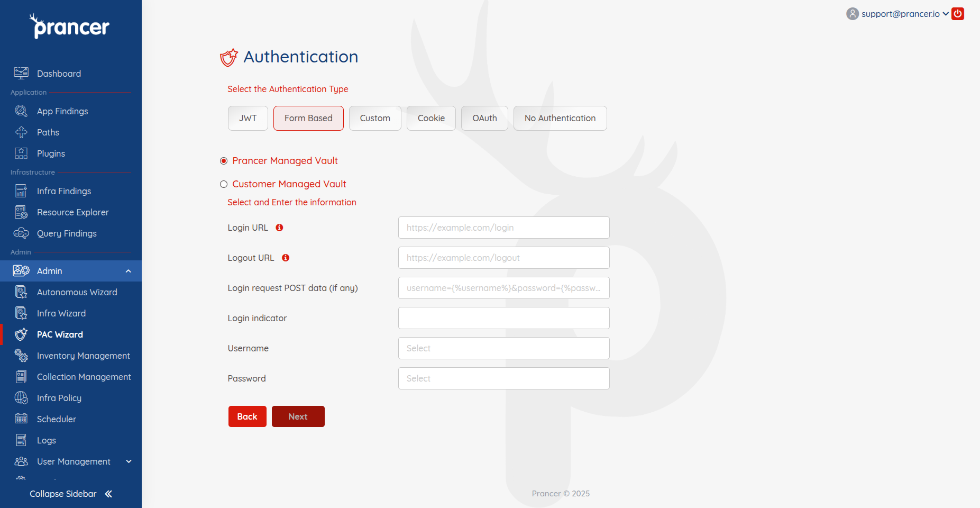Focus the Login indicator input field
Screen dimensions: 980x508
click(x=504, y=318)
